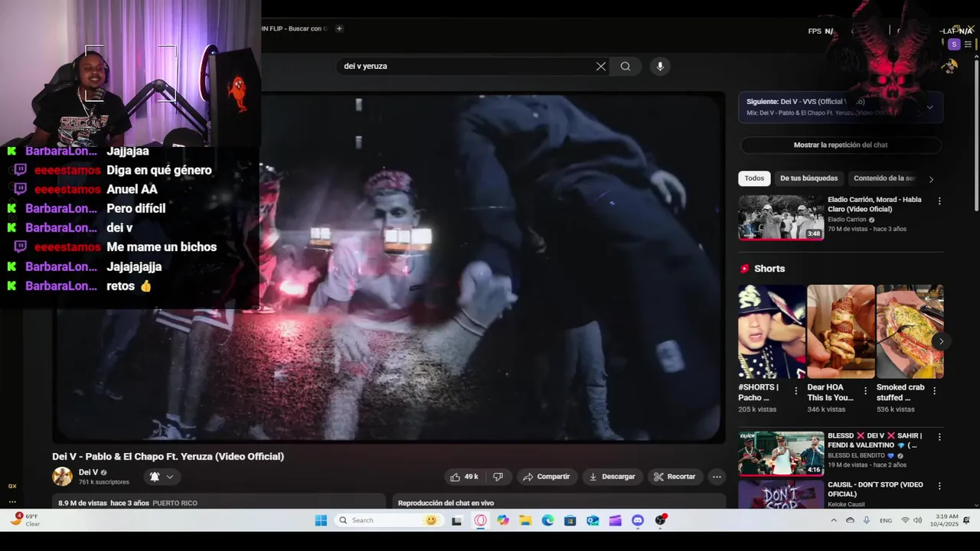Open options for BLESSD DEI V video
Screen dimensions: 980x551
(x=939, y=437)
